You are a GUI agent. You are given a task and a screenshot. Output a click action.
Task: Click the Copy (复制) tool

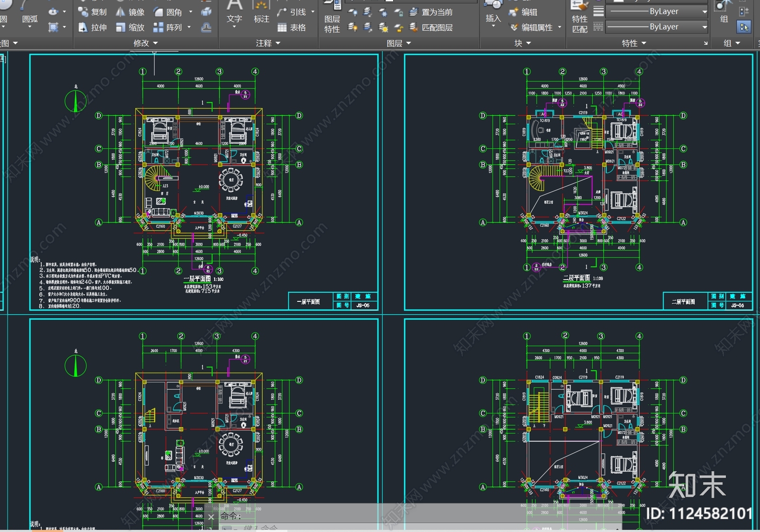[93, 12]
